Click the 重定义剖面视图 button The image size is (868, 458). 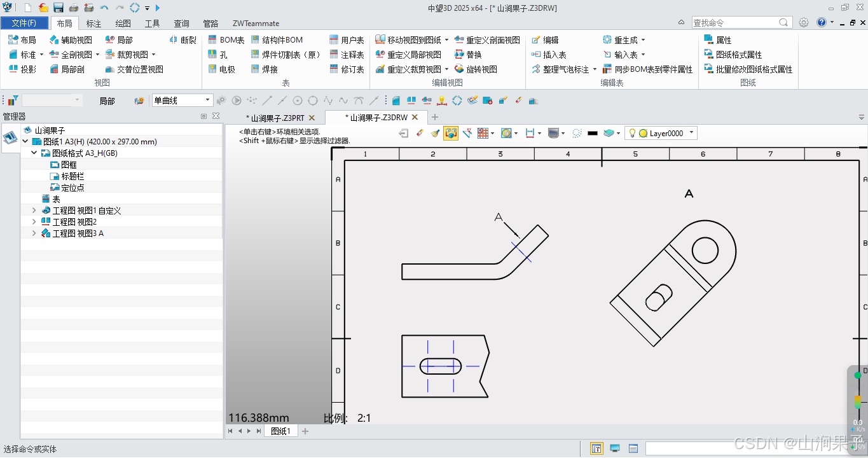[x=487, y=39]
